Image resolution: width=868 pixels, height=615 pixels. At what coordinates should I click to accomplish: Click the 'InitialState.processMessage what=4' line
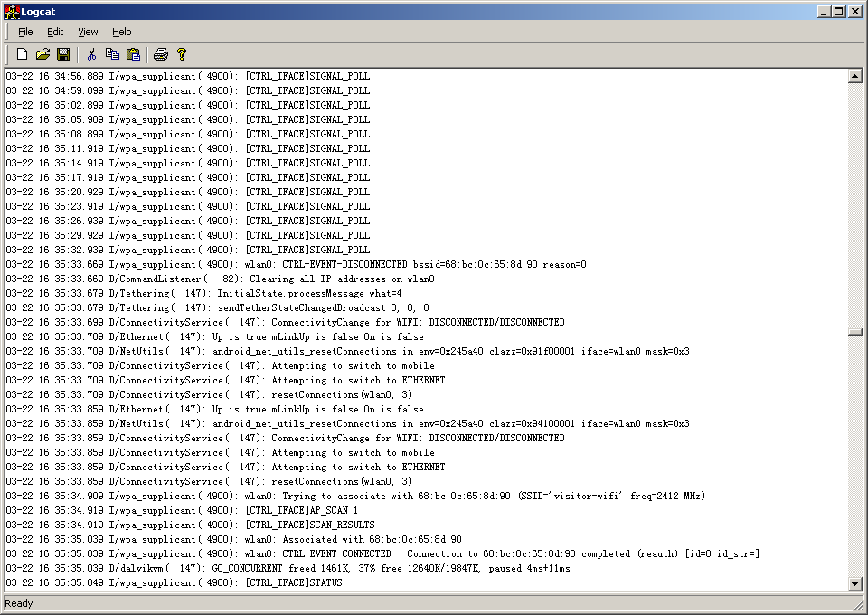click(203, 293)
